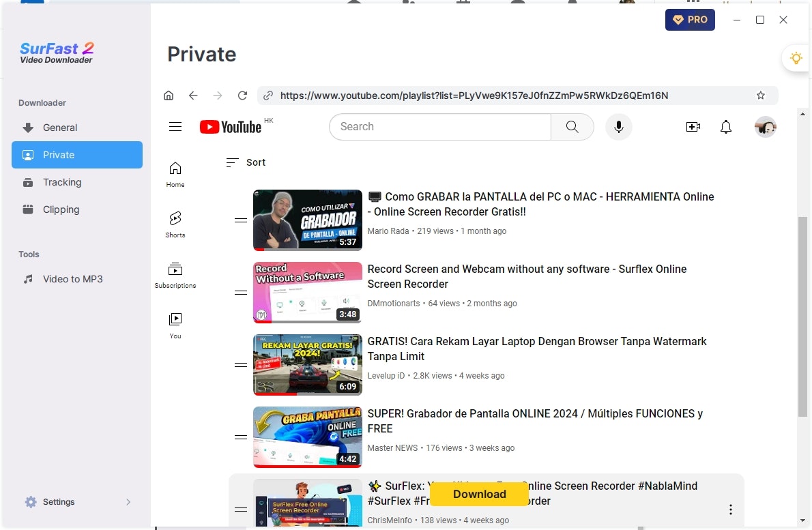The width and height of the screenshot is (812, 530).
Task: Click the GRABA PANTALLA ONLINE thumbnail
Action: [308, 437]
